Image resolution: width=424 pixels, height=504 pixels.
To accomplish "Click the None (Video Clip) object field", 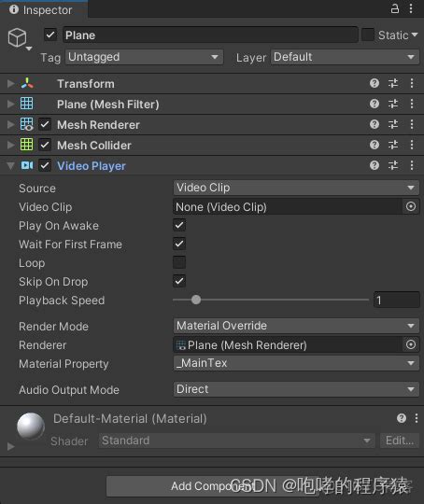I will coord(288,206).
